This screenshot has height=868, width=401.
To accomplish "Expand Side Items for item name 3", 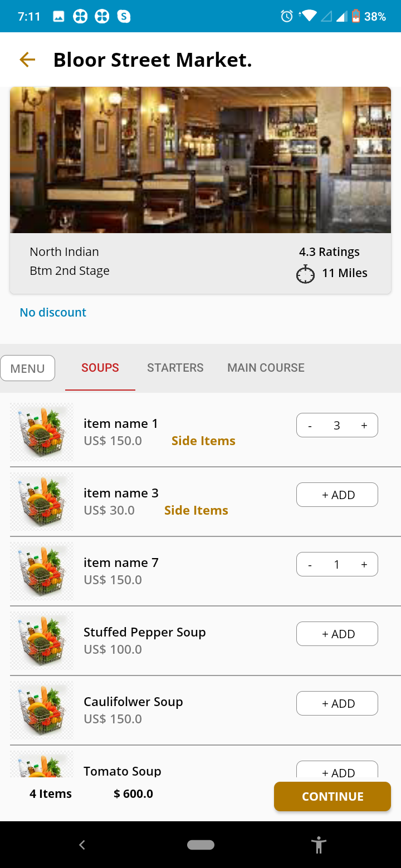I will (x=196, y=510).
